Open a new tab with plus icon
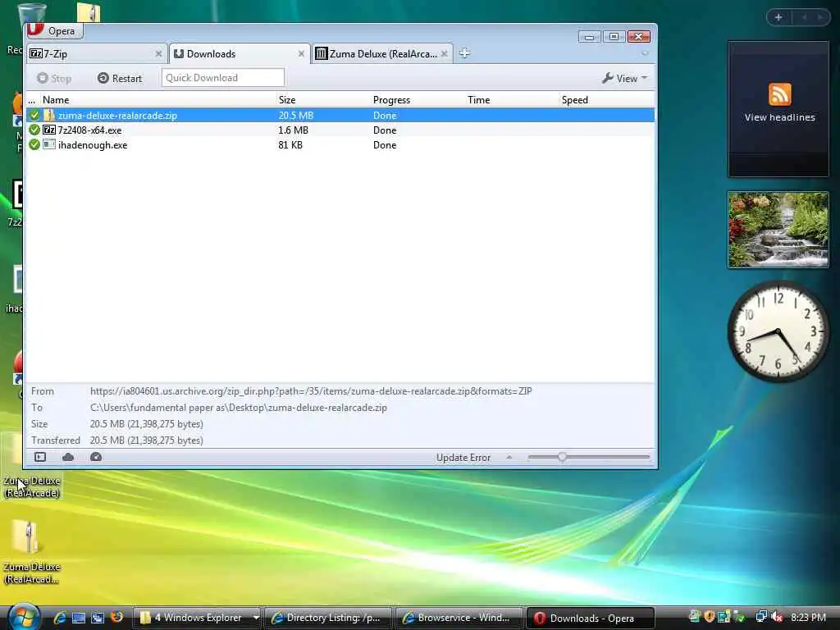840x630 pixels. 464,53
